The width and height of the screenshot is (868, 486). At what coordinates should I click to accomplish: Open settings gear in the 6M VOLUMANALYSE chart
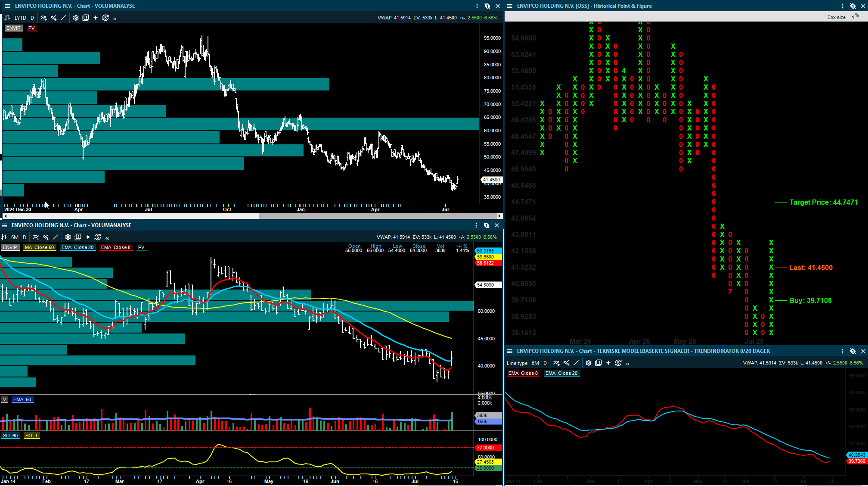(x=68, y=237)
